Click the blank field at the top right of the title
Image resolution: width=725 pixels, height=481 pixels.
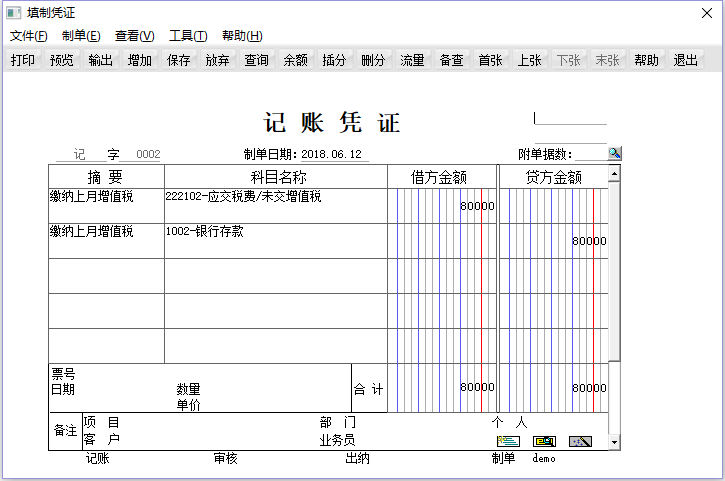[570, 118]
